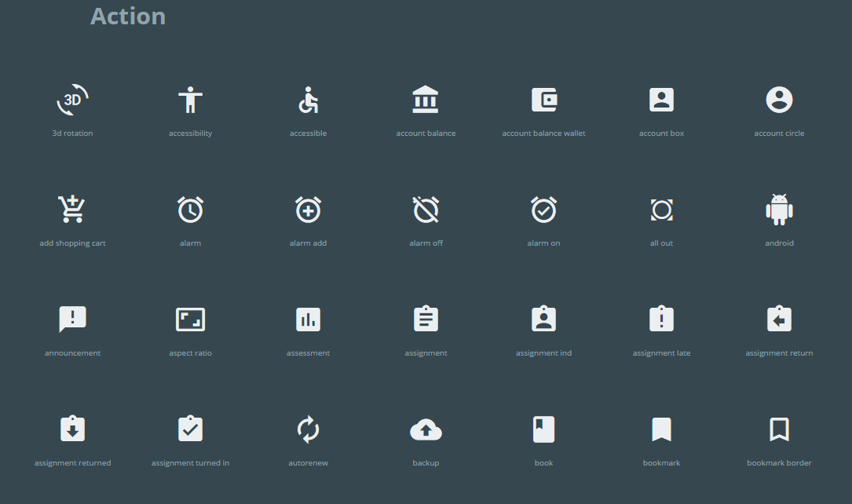852x504 pixels.
Task: Select the account balance wallet icon
Action: click(543, 100)
